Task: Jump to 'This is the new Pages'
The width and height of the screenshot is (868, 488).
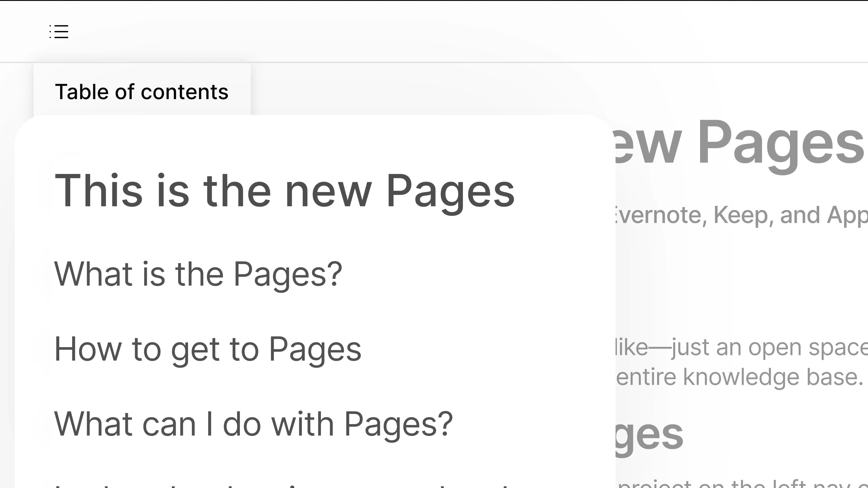Action: pos(284,191)
